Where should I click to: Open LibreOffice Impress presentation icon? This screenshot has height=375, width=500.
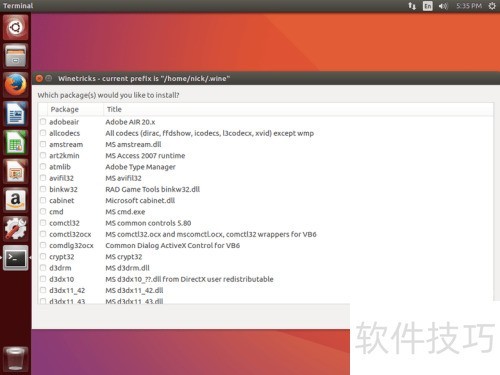[x=15, y=171]
